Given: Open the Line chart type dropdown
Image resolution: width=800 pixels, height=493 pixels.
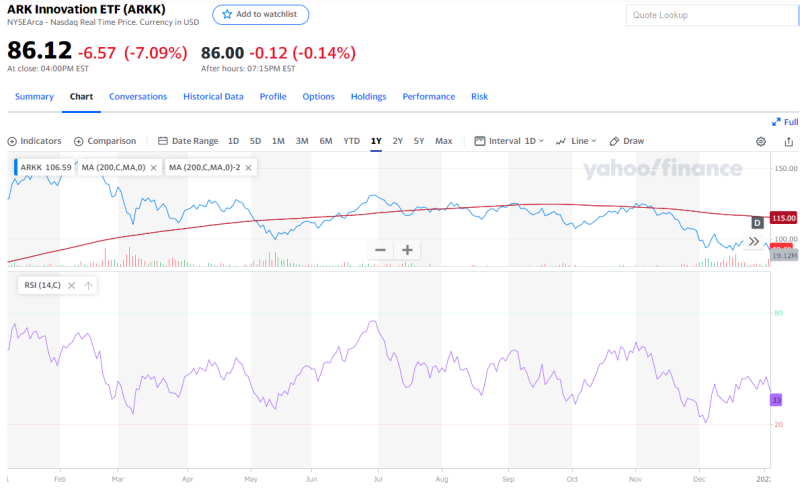Looking at the screenshot, I should (x=576, y=141).
